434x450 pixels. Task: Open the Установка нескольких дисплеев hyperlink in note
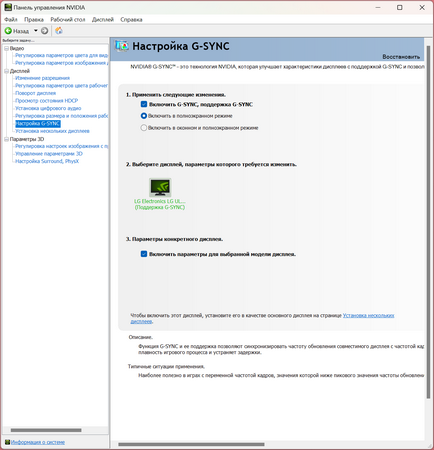tap(368, 315)
